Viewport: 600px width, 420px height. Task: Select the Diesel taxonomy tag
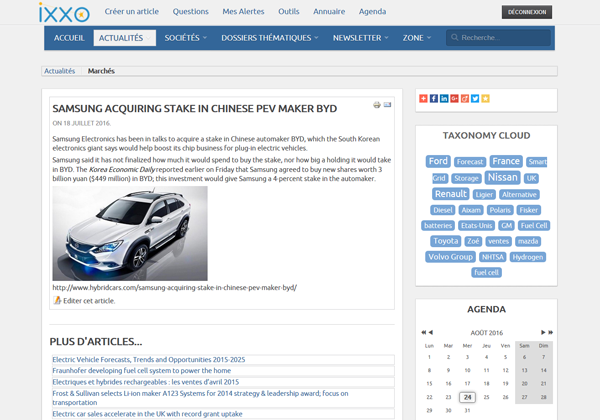coord(443,210)
